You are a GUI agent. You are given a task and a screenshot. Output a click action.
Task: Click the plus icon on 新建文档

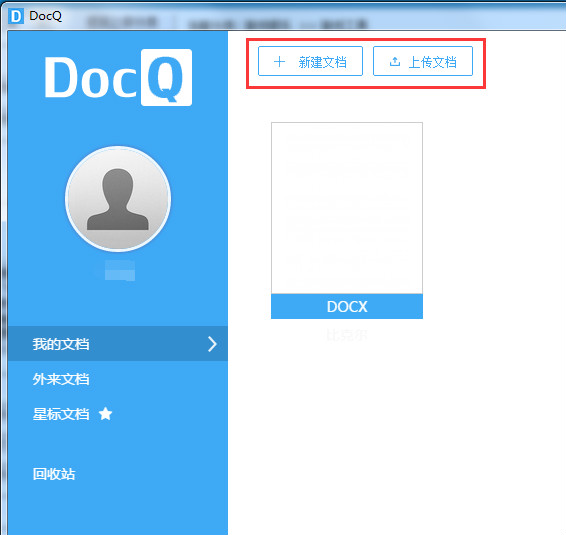coord(279,62)
